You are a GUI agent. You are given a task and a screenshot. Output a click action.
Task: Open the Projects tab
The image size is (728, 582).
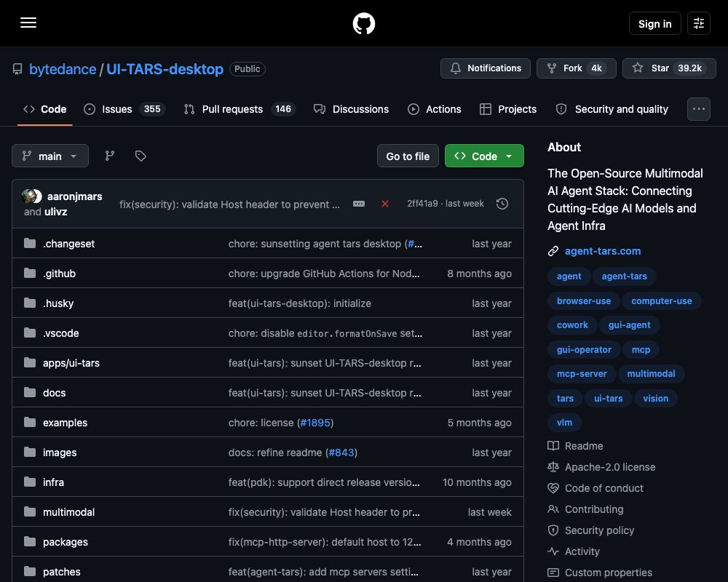pos(508,109)
